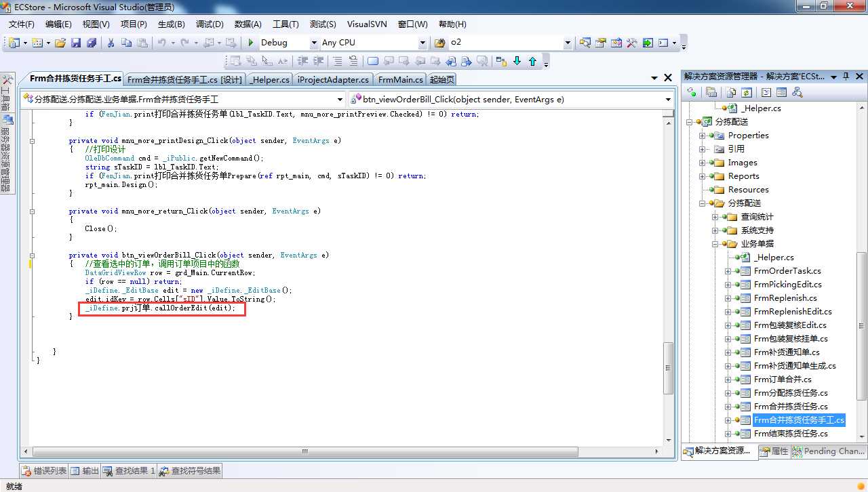Screen dimensions: 868x492
Task: Click the Save All icon
Action: [x=92, y=43]
